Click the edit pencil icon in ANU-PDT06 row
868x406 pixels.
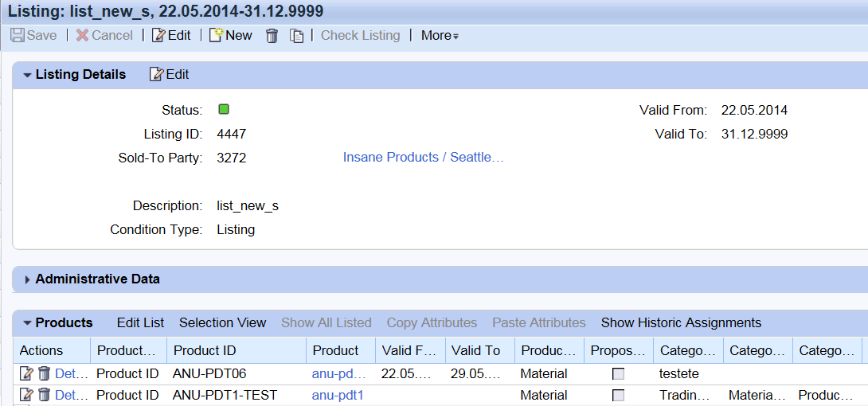pyautogui.click(x=26, y=374)
